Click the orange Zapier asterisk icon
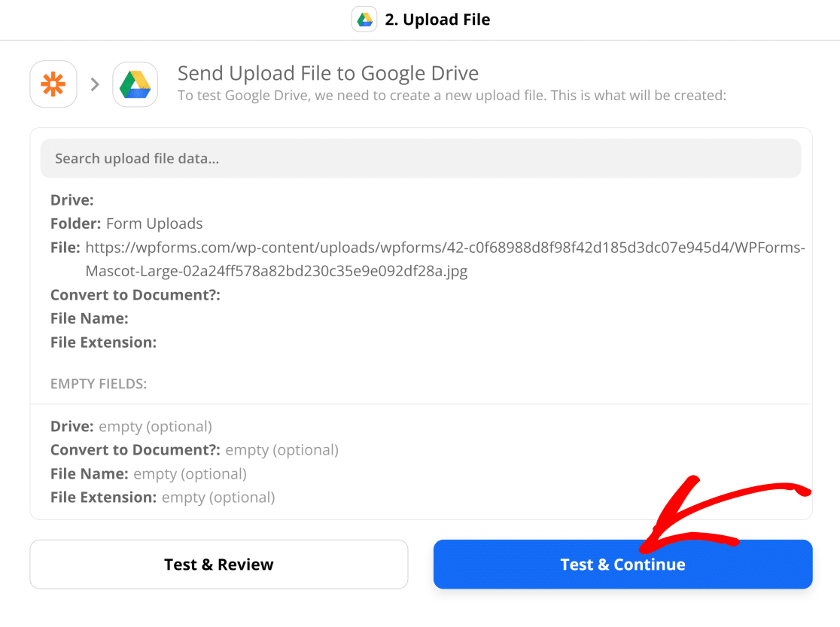Viewport: 840px width, 627px height. click(53, 84)
